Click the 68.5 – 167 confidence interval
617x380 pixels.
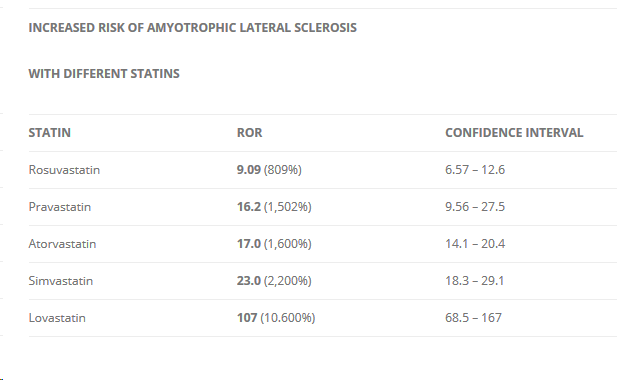click(x=473, y=318)
